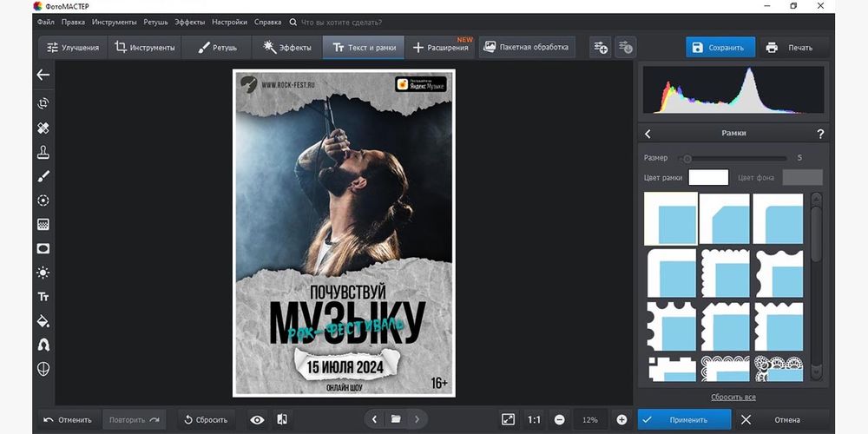Select the stamp tool
The height and width of the screenshot is (434, 868).
[43, 152]
